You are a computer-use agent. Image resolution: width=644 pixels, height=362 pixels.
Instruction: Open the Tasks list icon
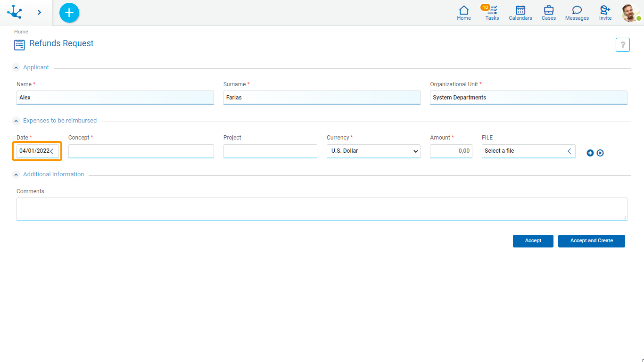point(492,13)
